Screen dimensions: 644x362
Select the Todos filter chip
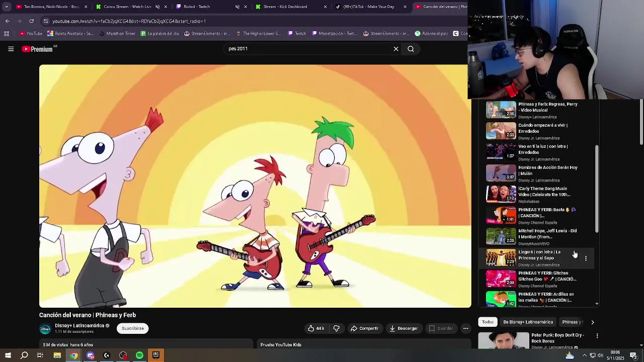(488, 322)
